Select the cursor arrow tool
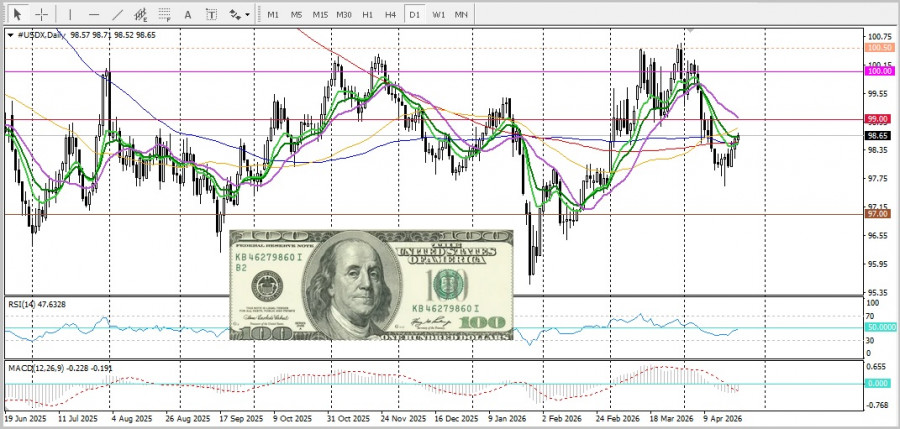This screenshot has height=429, width=900. (x=17, y=15)
